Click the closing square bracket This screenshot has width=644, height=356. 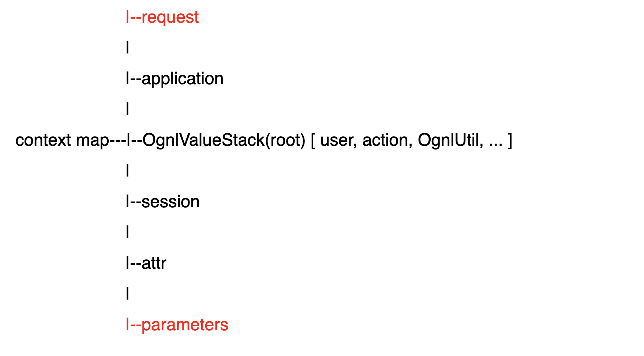(510, 141)
